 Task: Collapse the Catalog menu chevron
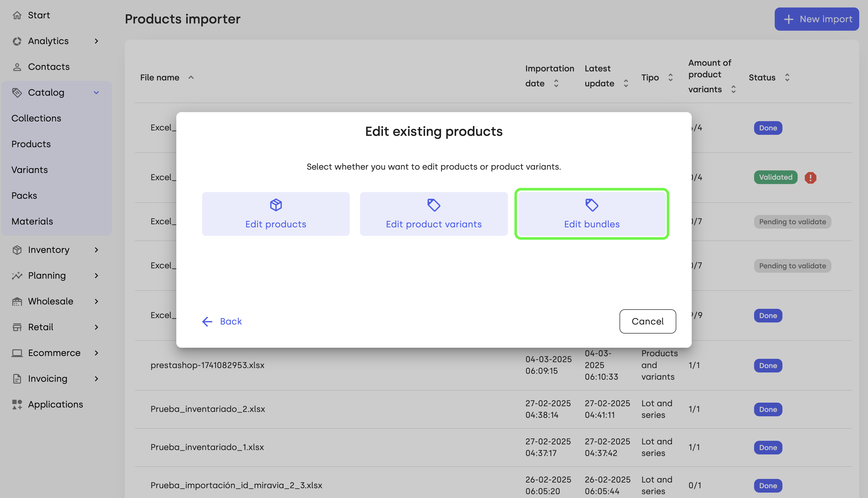point(96,93)
